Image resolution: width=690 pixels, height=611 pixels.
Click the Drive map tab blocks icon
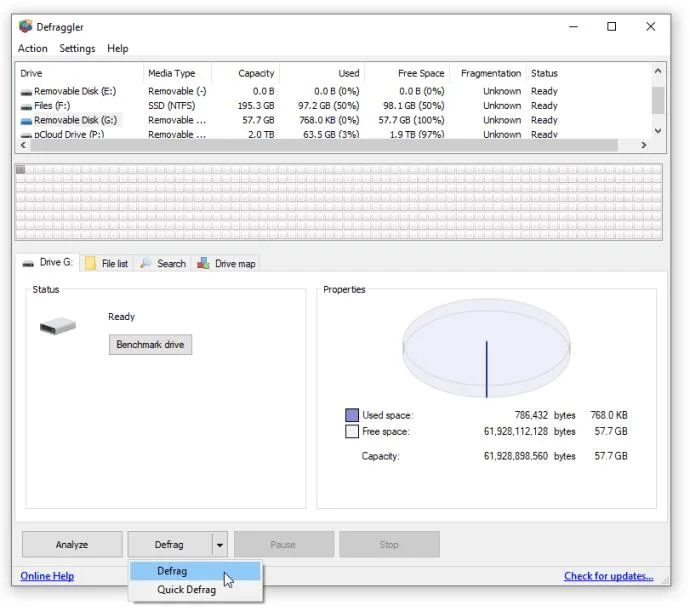pyautogui.click(x=203, y=263)
